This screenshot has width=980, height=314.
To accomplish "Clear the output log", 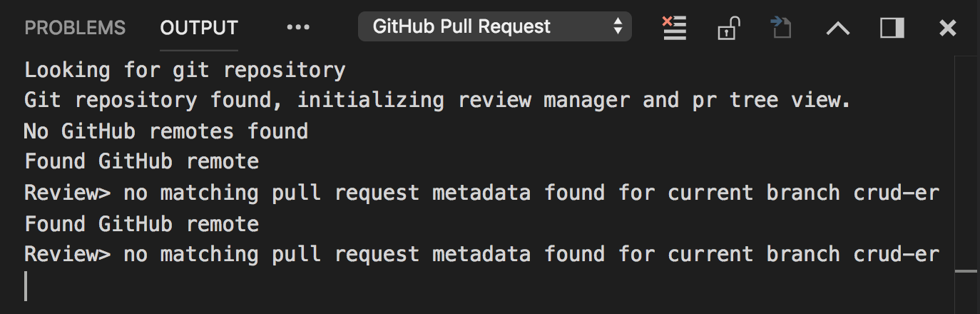I will 673,28.
